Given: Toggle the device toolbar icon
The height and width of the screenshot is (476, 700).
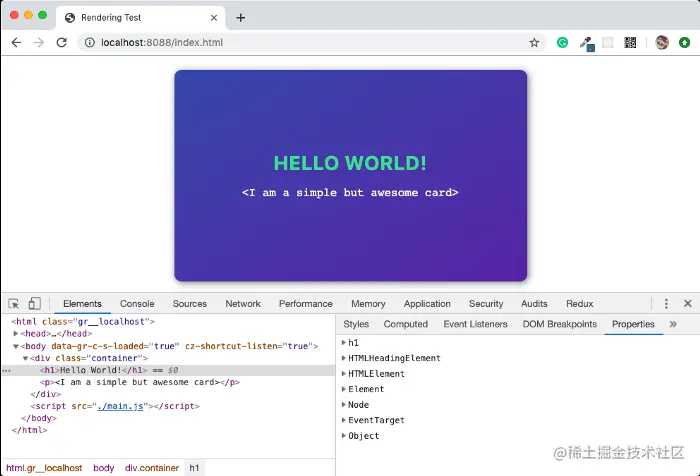Looking at the screenshot, I should (x=34, y=304).
